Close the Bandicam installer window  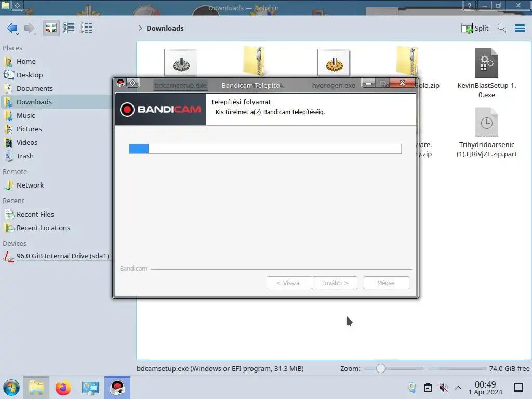[403, 83]
